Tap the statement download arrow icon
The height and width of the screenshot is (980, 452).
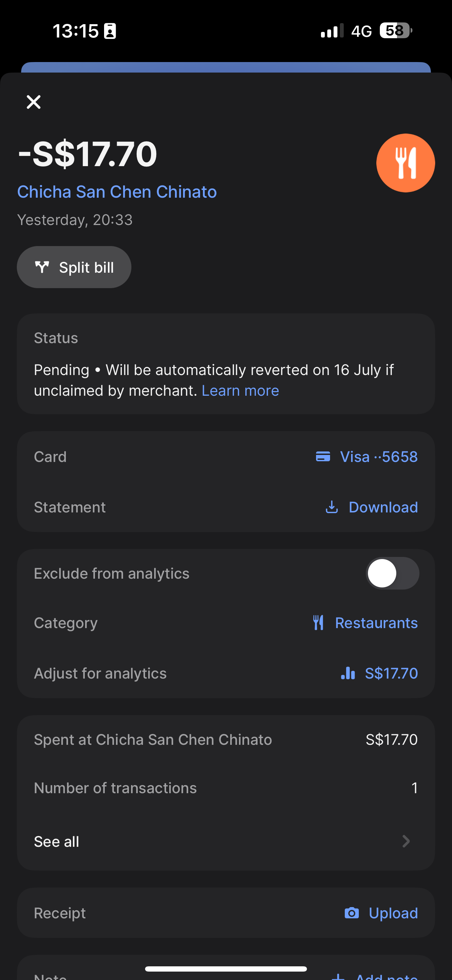coord(332,507)
